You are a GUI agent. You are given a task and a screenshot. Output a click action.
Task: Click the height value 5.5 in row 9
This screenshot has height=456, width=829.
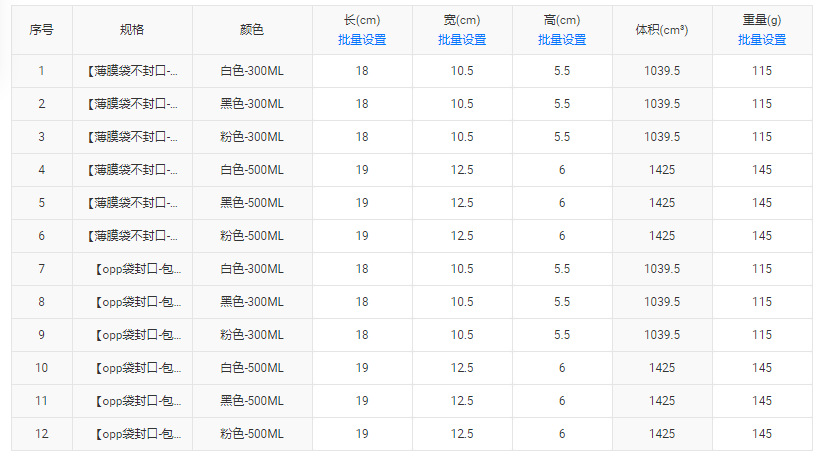point(562,335)
